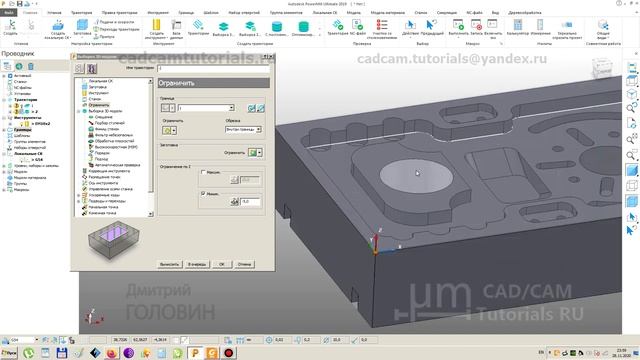Click Траектории icon in Создать траекторию group
Screen dimensions: 640x360
[198, 25]
